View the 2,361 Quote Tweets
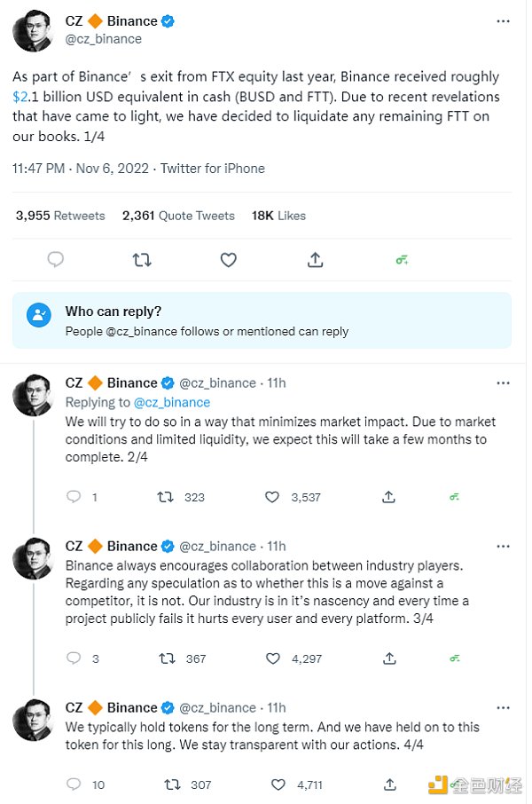This screenshot has width=532, height=804. 178,216
